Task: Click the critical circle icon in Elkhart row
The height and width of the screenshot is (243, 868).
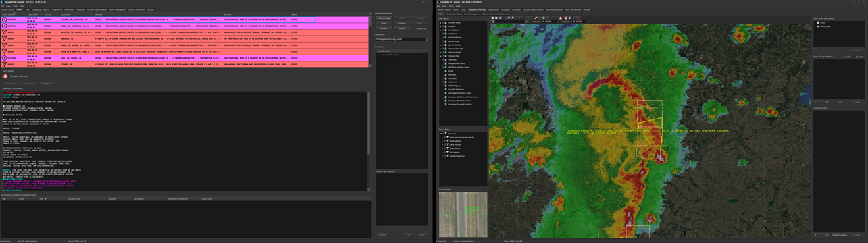Action: pos(4,20)
